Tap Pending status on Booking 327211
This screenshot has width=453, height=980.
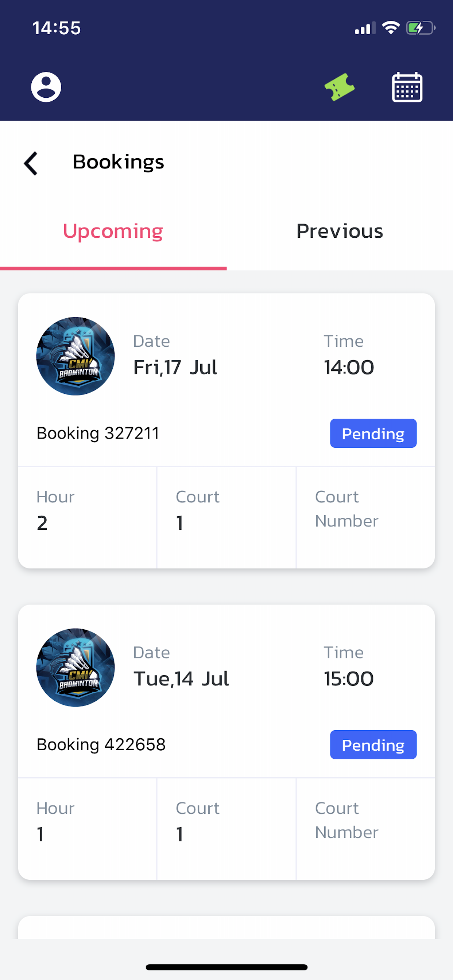coord(373,433)
